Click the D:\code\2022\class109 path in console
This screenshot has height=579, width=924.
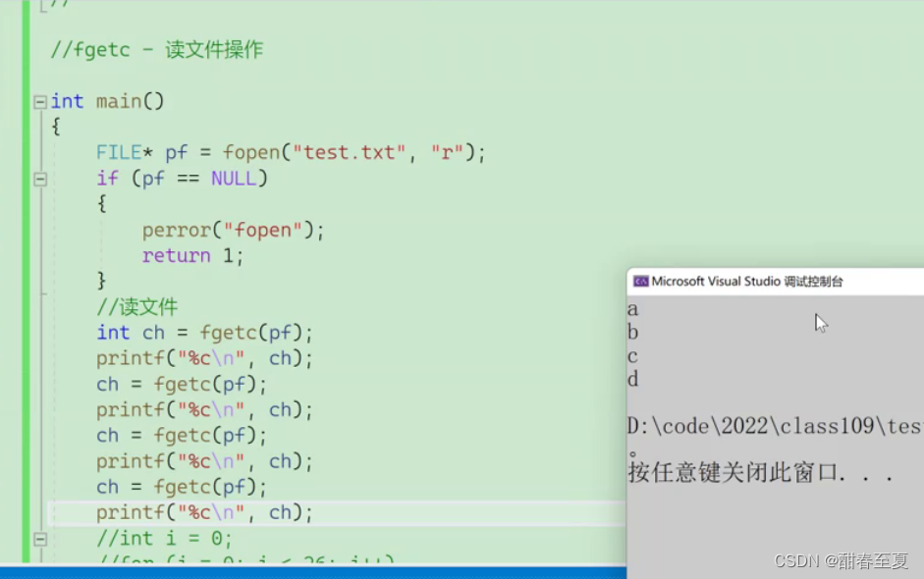point(776,426)
